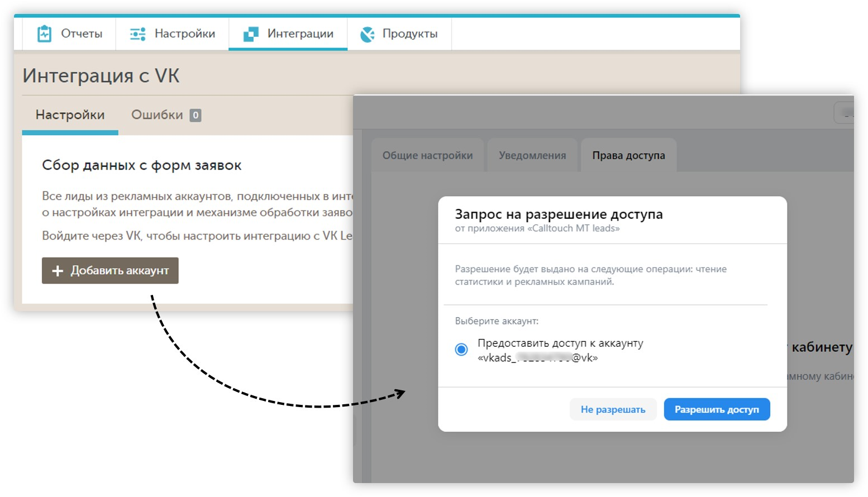Screen dimensions: 868x497
Task: Open the Настройки top menu tab
Action: [172, 34]
